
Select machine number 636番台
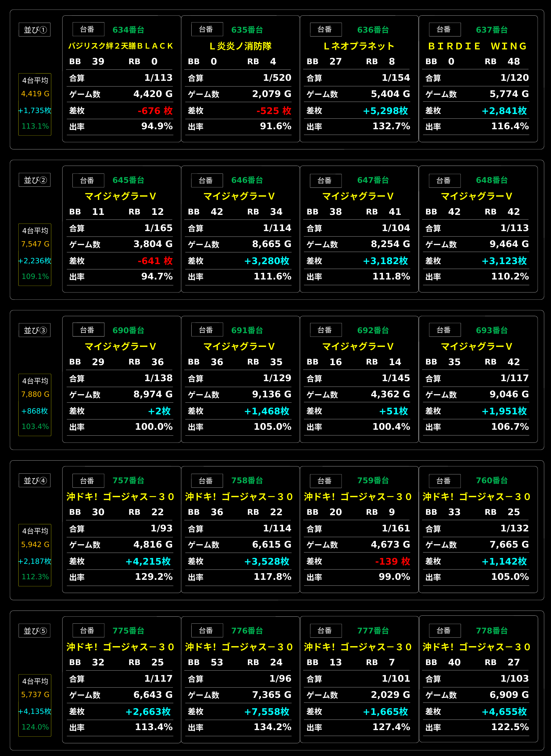[373, 30]
